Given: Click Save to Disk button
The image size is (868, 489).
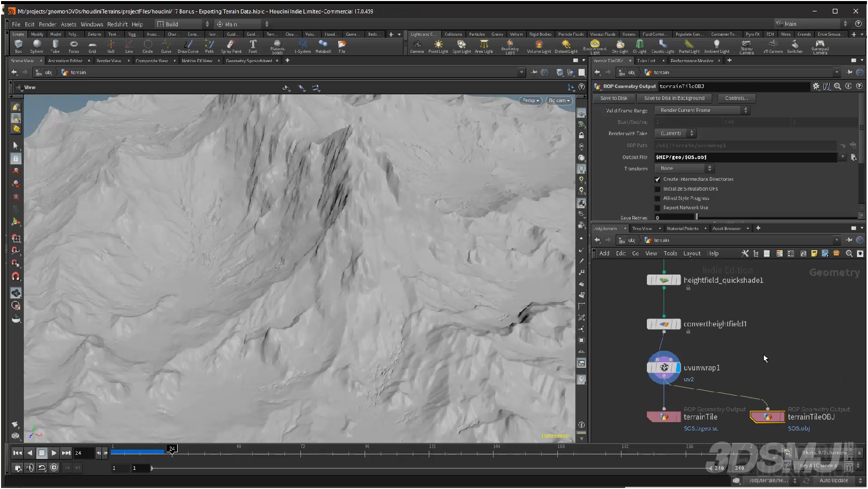Looking at the screenshot, I should (614, 98).
